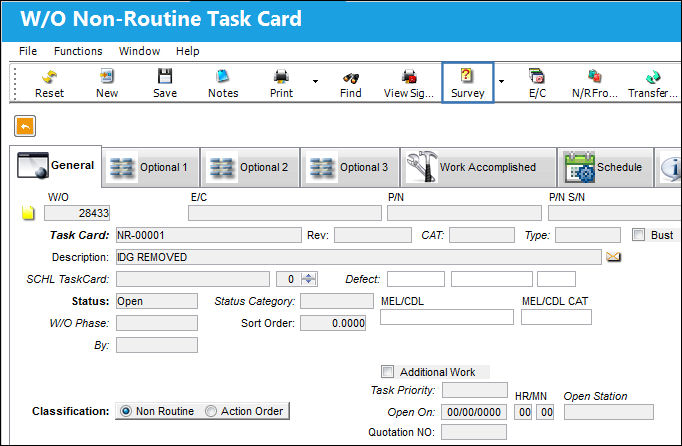Click the Status Category field
The image size is (682, 446).
(x=337, y=301)
